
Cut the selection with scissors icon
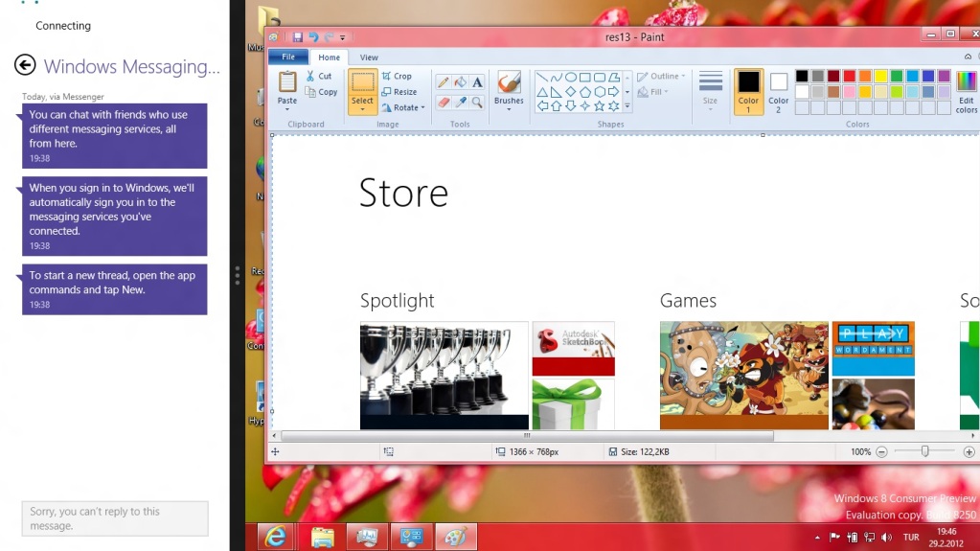click(319, 76)
